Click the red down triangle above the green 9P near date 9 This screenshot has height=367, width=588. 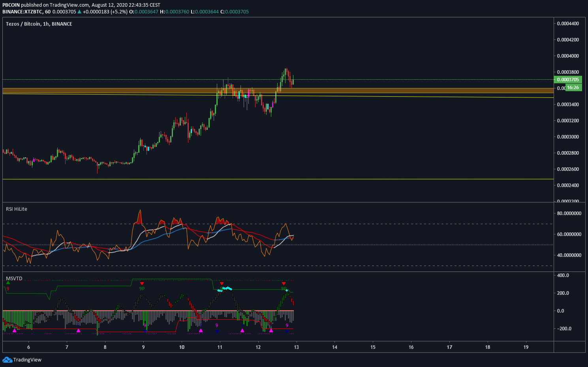(142, 283)
